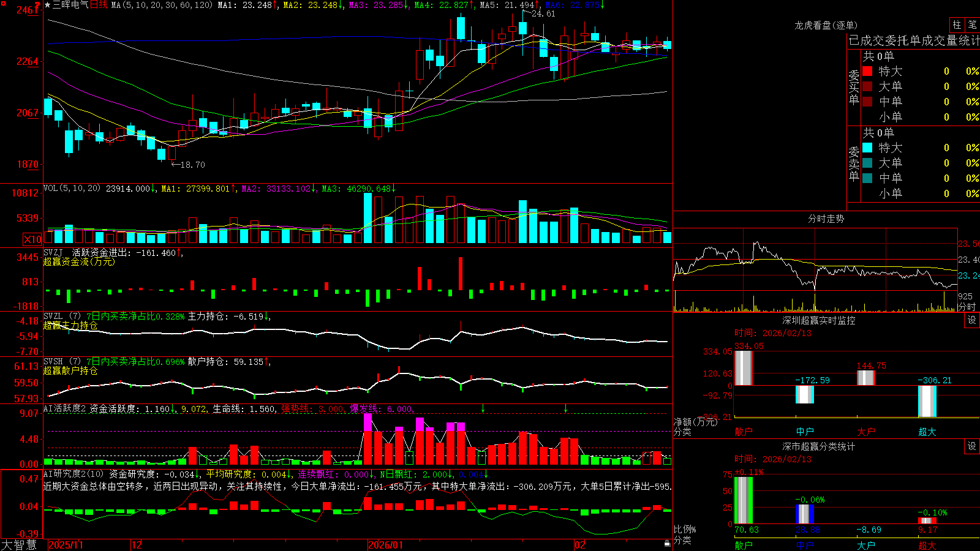Click the 分时走势 panel title
The image size is (980, 551).
(x=826, y=219)
